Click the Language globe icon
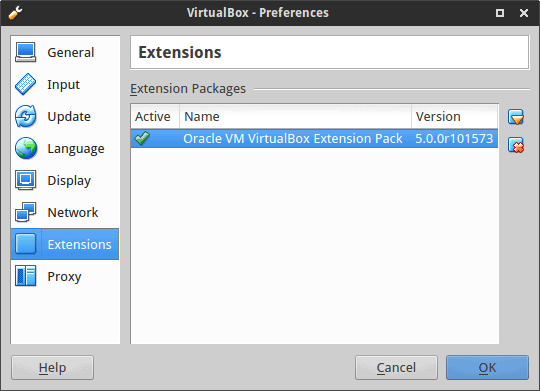 pyautogui.click(x=25, y=148)
